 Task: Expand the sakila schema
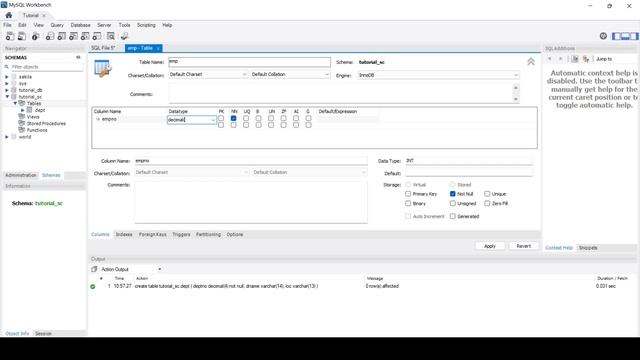coord(7,77)
